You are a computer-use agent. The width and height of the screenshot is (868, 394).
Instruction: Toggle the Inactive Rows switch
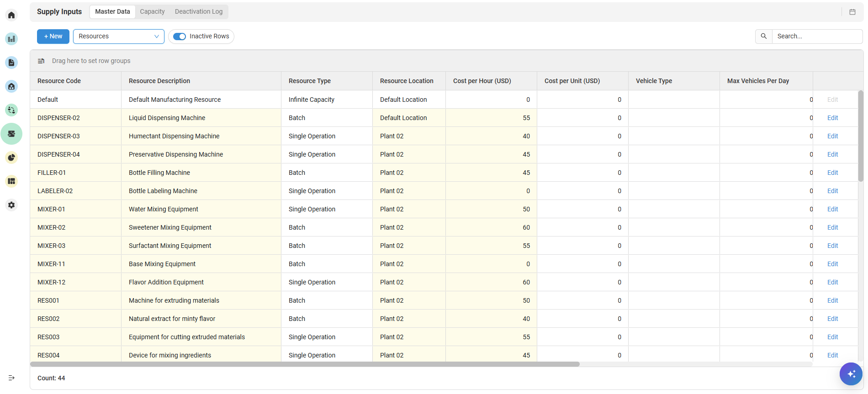[180, 37]
